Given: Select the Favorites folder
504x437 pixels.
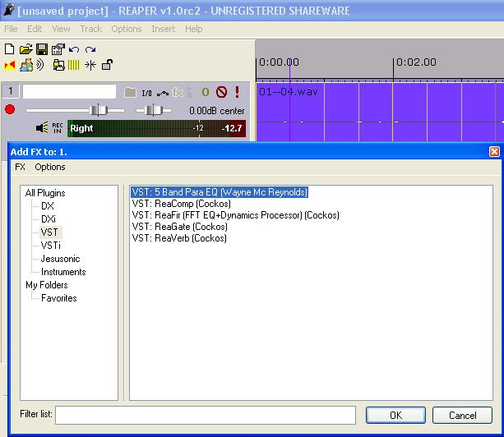Looking at the screenshot, I should click(x=59, y=298).
